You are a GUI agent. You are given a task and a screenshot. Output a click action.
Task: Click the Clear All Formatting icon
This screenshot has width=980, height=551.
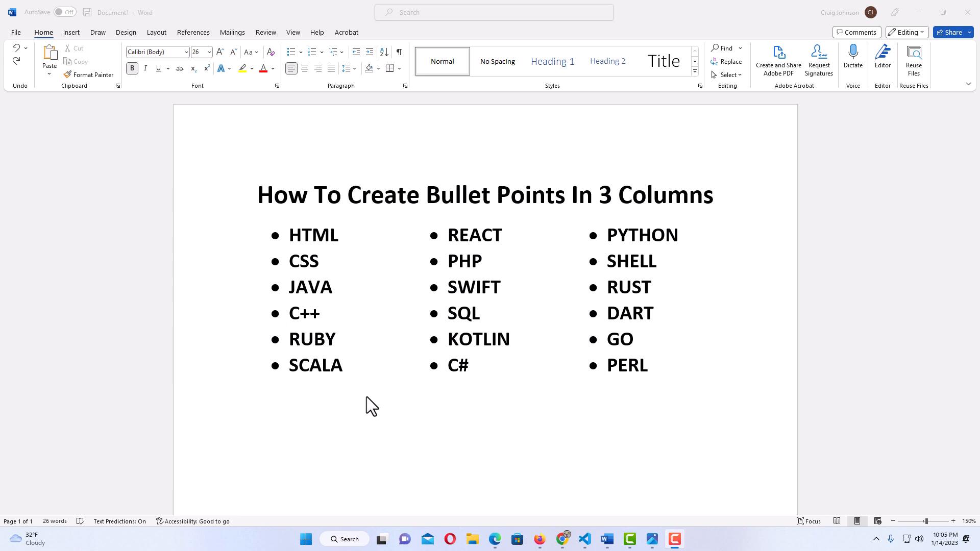(271, 52)
